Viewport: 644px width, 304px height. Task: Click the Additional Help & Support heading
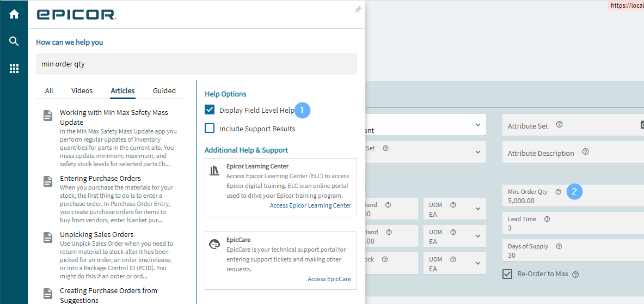tap(247, 150)
